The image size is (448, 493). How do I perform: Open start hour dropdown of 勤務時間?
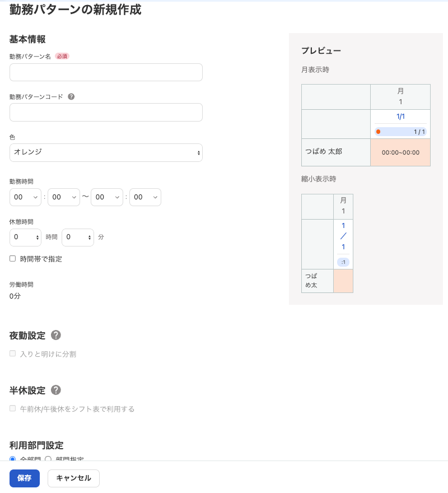pyautogui.click(x=25, y=197)
